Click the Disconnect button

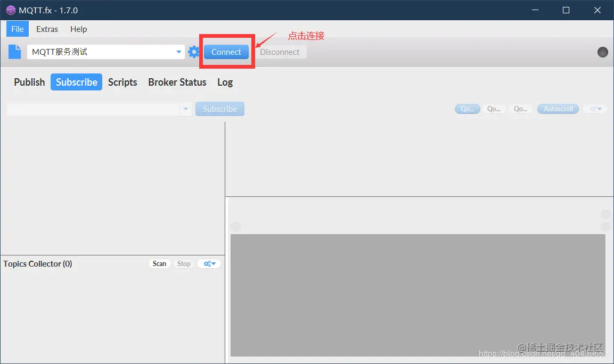(x=280, y=52)
